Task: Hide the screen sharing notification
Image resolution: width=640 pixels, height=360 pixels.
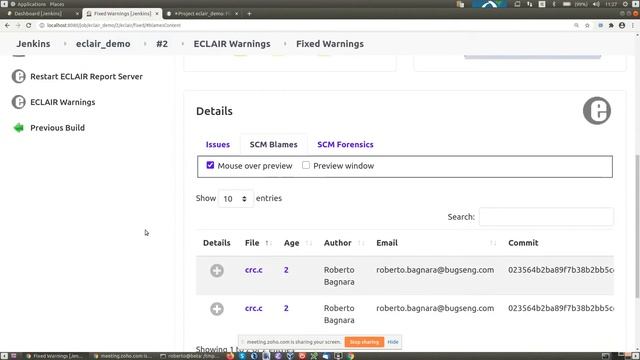Action: pos(393,342)
